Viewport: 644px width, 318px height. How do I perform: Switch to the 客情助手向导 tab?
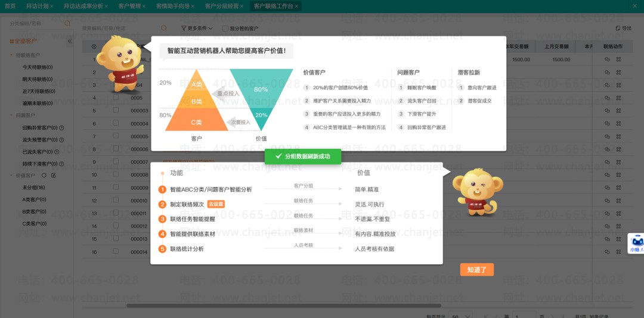(172, 6)
